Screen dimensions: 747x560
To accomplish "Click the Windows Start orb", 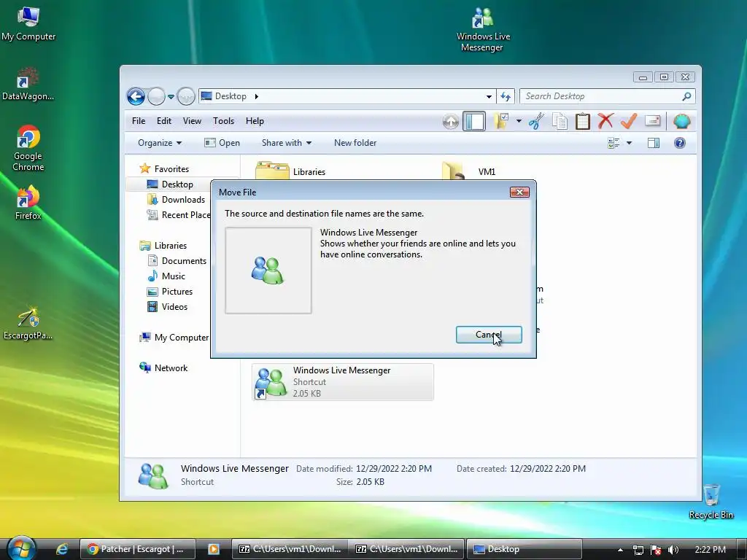I will (x=21, y=548).
